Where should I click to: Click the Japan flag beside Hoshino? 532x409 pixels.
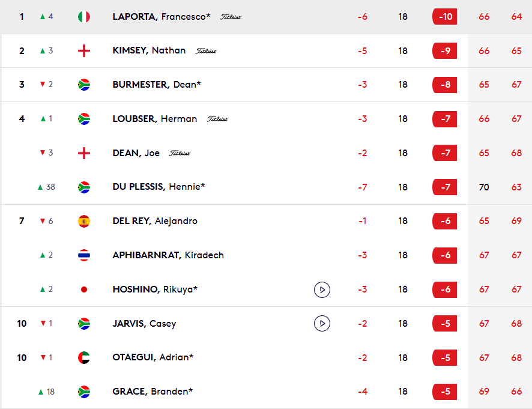point(84,289)
